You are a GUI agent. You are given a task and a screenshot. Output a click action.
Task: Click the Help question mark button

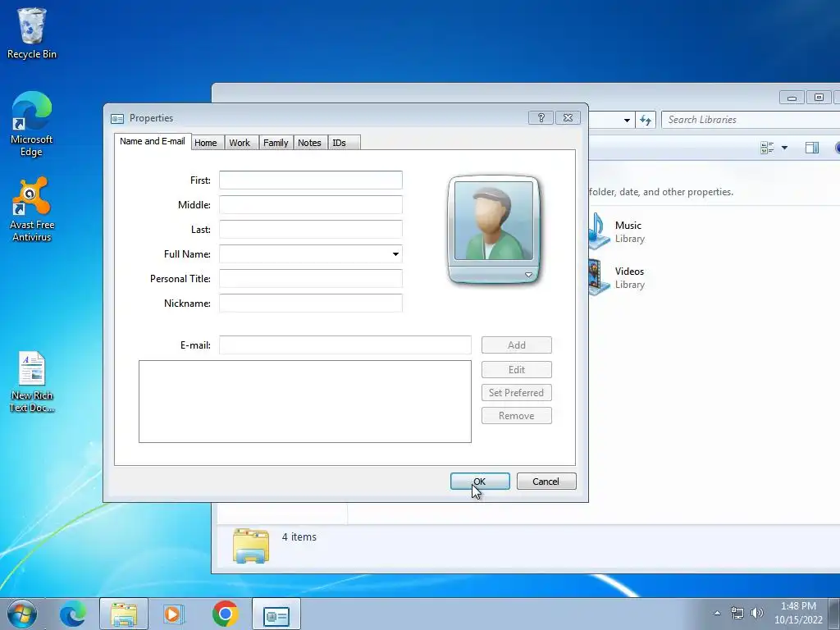pyautogui.click(x=541, y=118)
